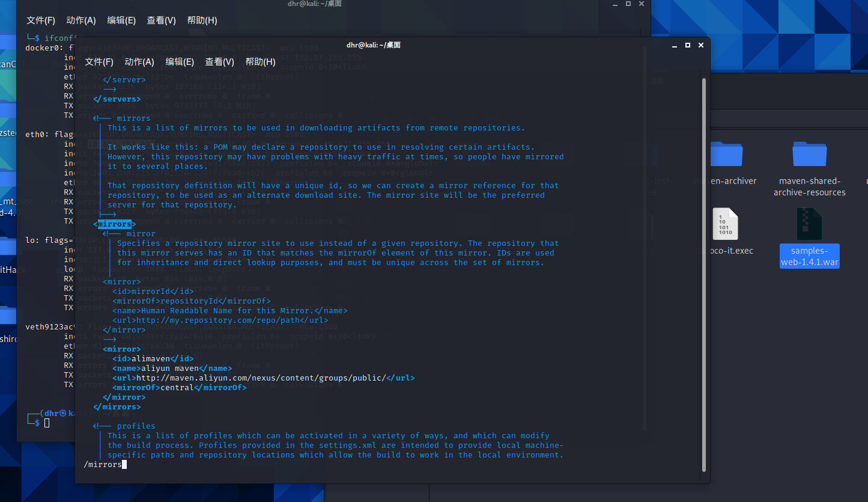Image resolution: width=868 pixels, height=502 pixels.
Task: Open 动作(A) menu in front terminal
Action: (x=139, y=62)
